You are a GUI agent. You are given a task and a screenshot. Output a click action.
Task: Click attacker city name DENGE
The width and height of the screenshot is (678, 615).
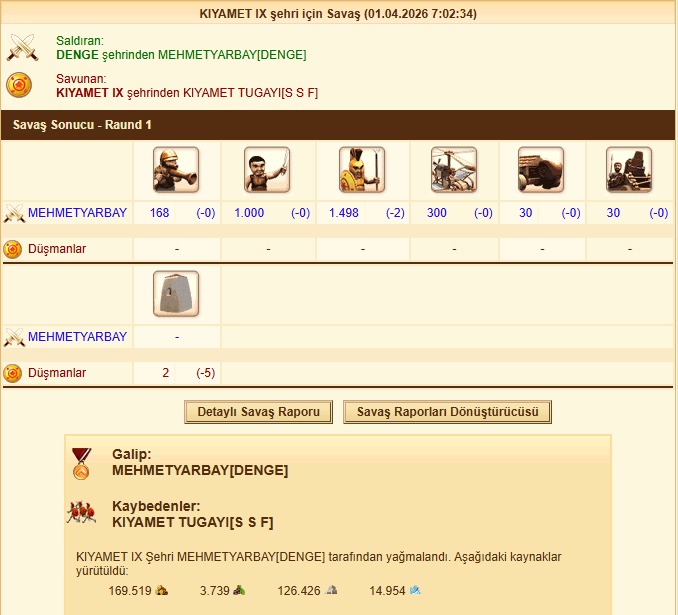[77, 55]
